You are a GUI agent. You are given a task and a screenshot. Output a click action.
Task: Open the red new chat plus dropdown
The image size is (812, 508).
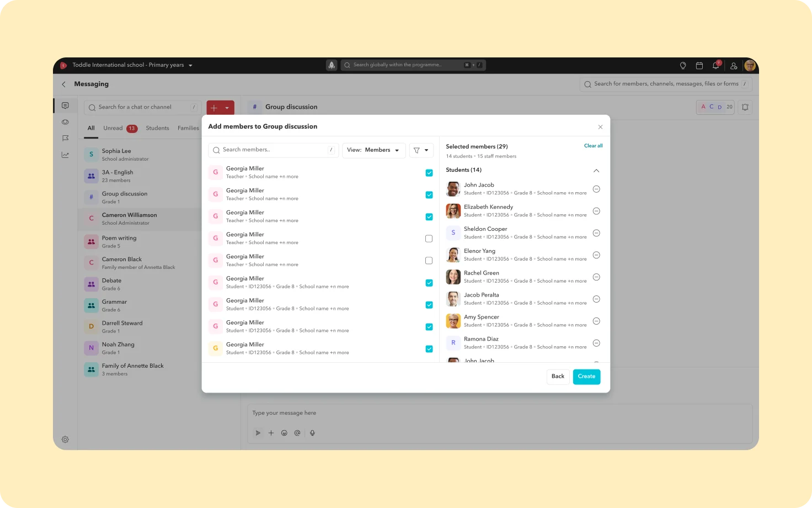pos(220,108)
